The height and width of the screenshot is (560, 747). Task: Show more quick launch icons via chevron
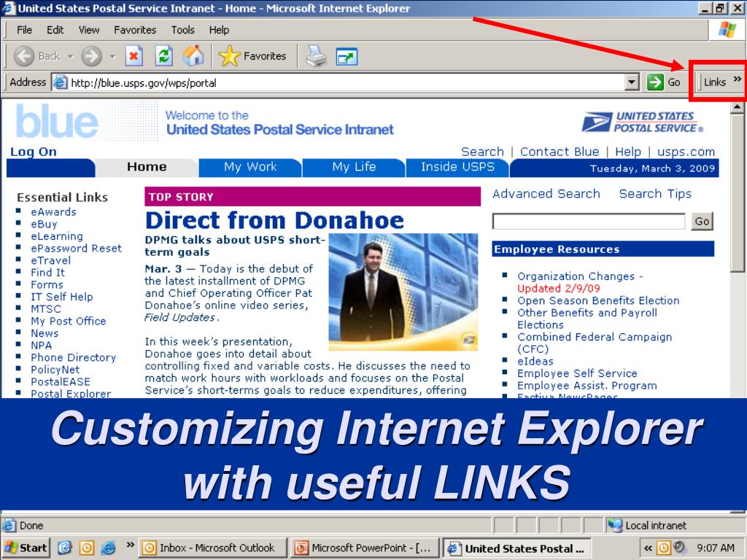(130, 545)
